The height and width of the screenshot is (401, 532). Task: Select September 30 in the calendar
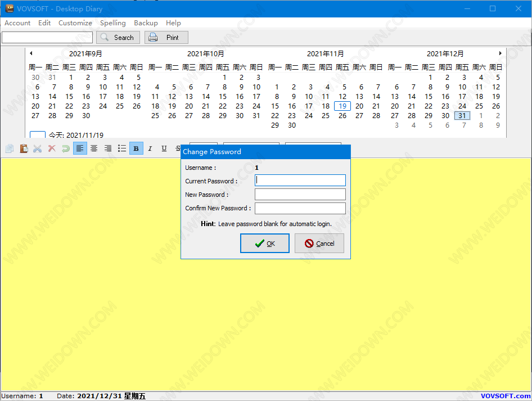click(x=86, y=116)
